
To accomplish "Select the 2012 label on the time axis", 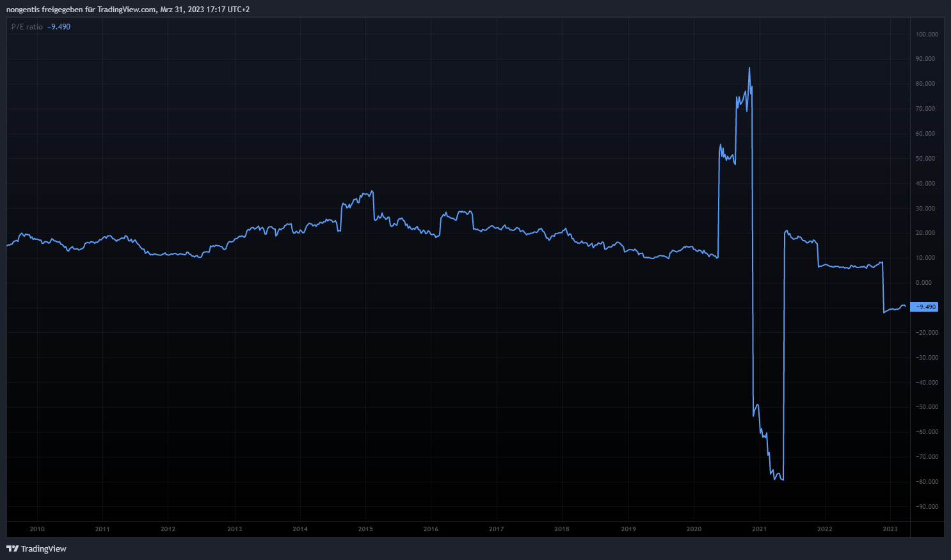I will click(x=168, y=529).
